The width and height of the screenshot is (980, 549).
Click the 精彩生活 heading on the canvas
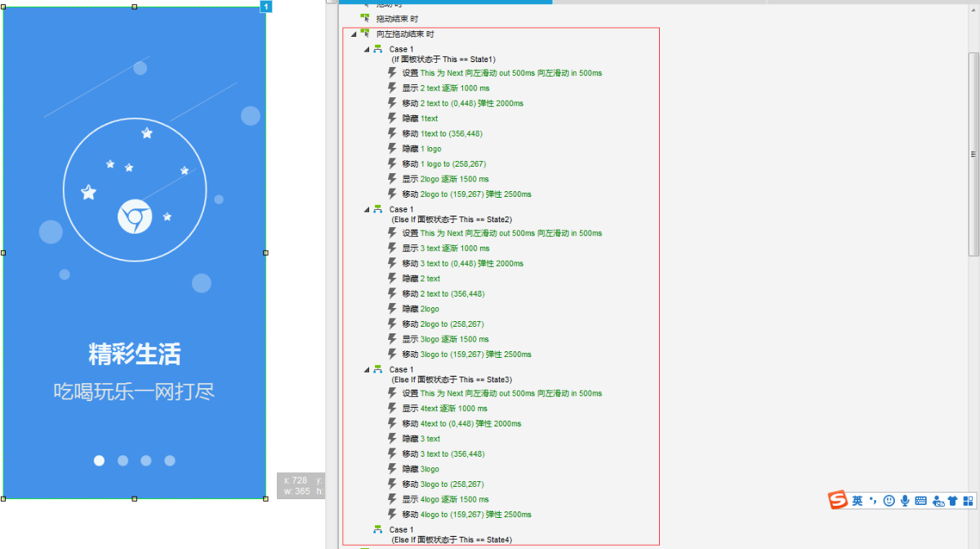(135, 355)
